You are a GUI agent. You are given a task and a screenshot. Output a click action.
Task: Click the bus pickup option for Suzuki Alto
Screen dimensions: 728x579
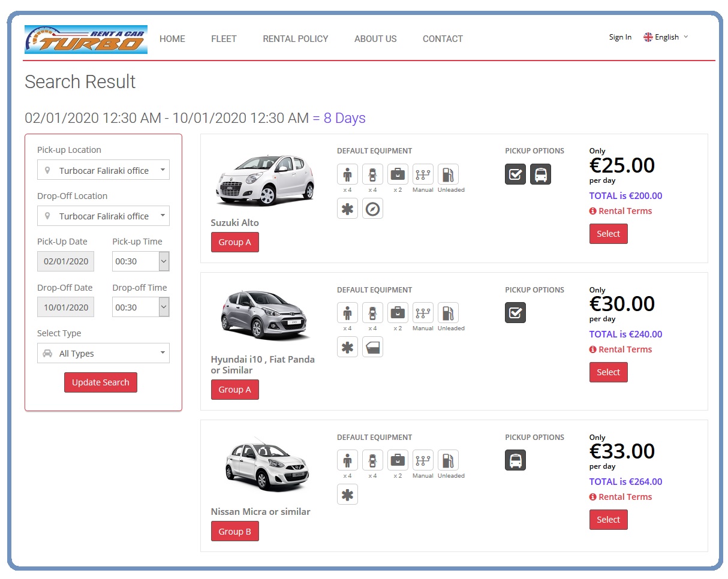tap(540, 174)
